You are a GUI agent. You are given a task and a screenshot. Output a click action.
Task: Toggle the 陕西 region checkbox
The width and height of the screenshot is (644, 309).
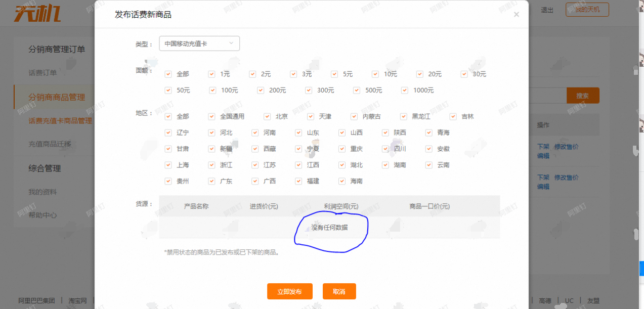(385, 133)
